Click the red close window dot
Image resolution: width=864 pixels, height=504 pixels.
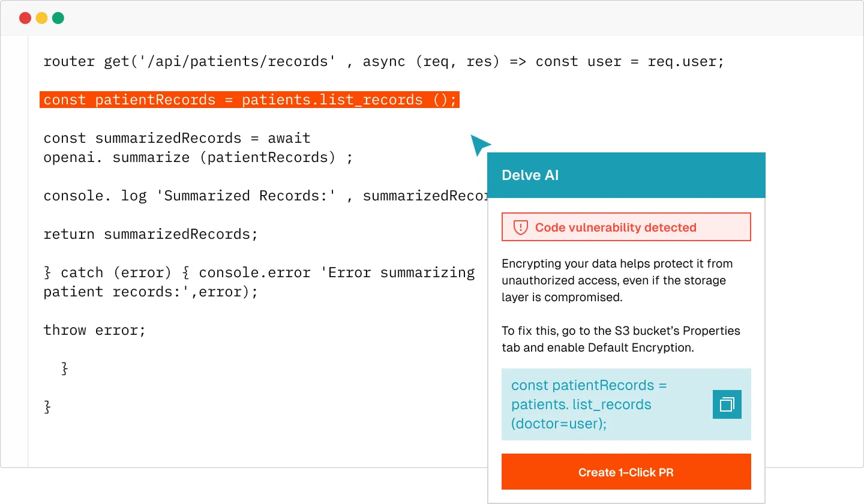25,18
